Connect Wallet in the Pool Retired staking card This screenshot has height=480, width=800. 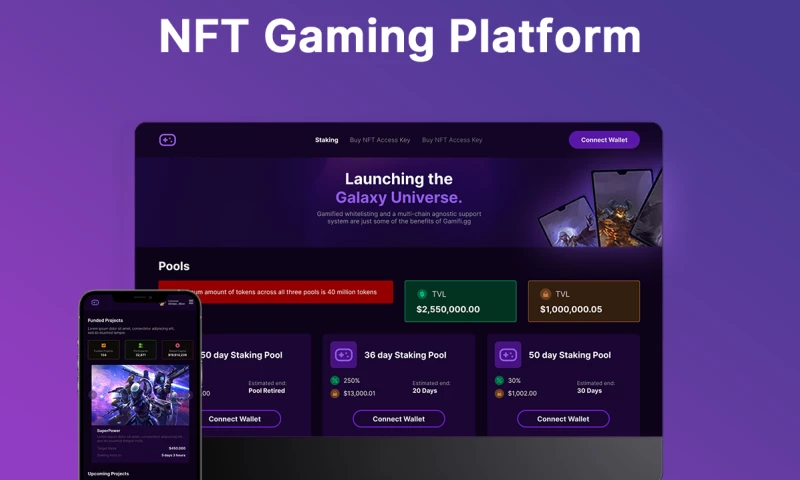click(x=241, y=419)
